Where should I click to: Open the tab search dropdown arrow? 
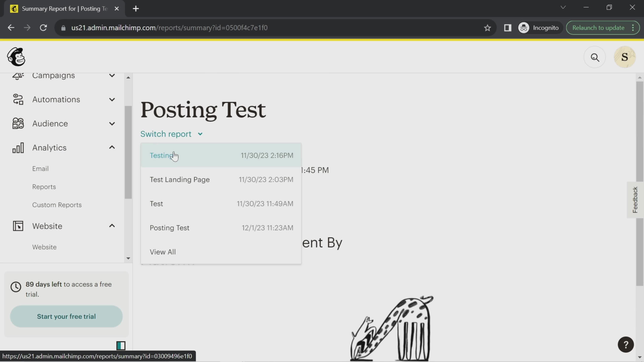pyautogui.click(x=563, y=8)
